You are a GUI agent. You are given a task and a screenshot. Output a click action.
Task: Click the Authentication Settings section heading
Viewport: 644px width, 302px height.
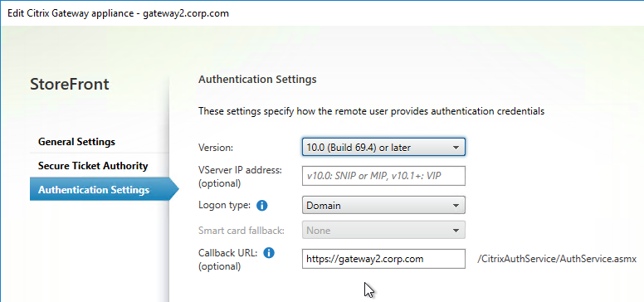257,79
